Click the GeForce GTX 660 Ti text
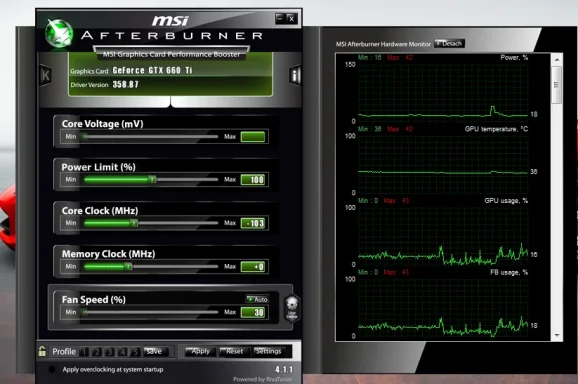 pos(152,70)
